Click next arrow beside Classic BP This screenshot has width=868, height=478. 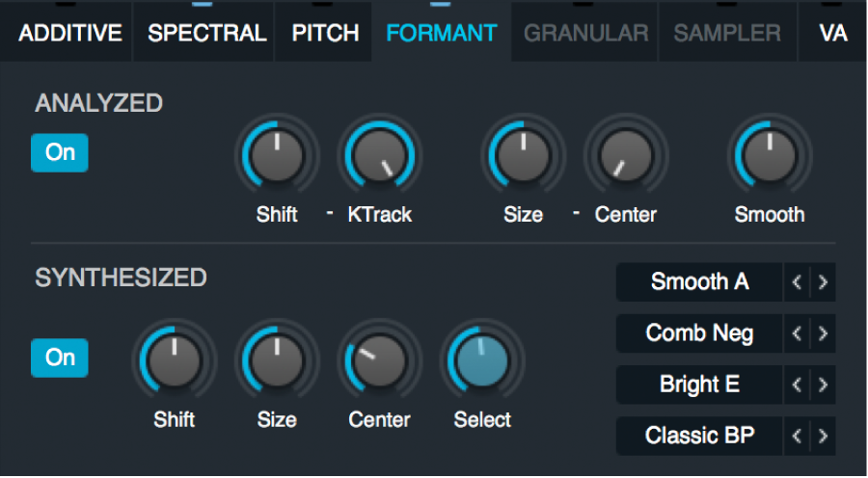823,436
